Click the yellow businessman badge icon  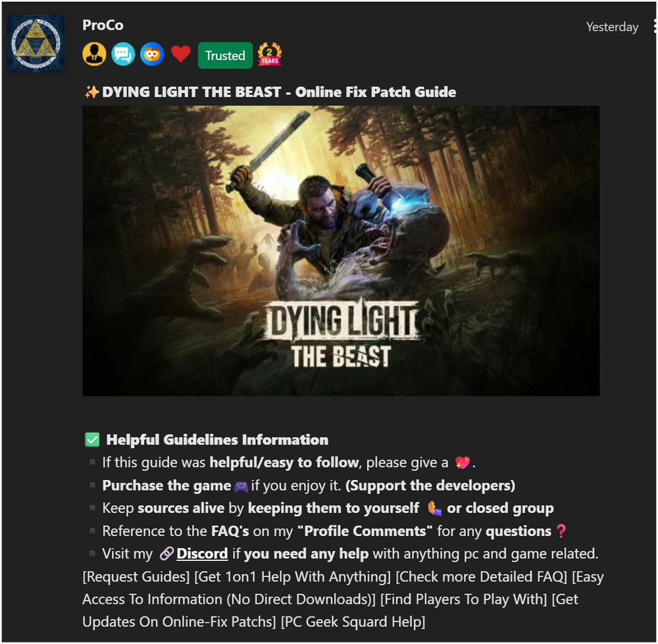[x=94, y=55]
